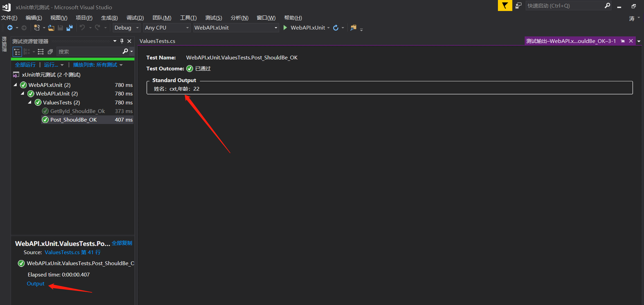Click the Test Explorer search magnifier icon
Image resolution: width=644 pixels, height=305 pixels.
coord(125,52)
